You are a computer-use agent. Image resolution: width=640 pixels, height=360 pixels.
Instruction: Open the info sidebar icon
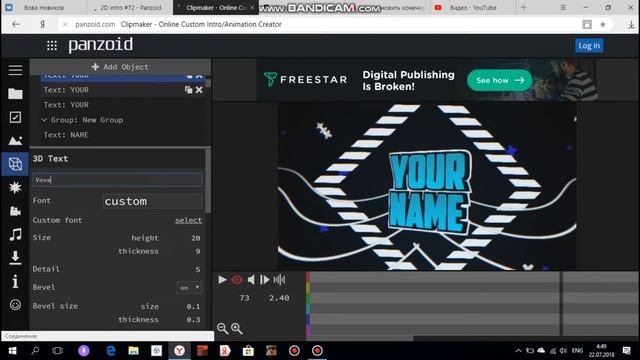pos(15,281)
